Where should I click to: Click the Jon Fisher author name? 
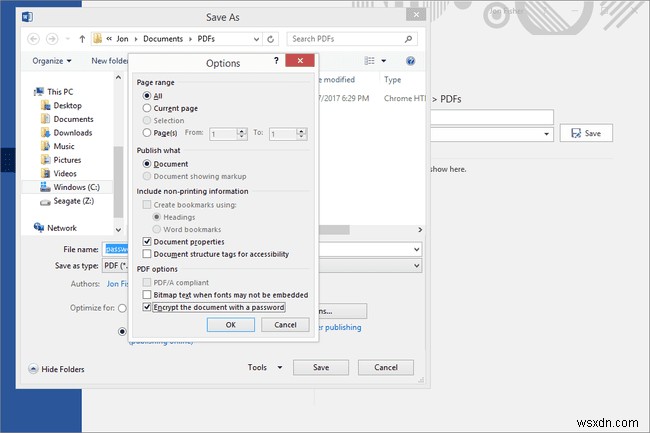118,284
